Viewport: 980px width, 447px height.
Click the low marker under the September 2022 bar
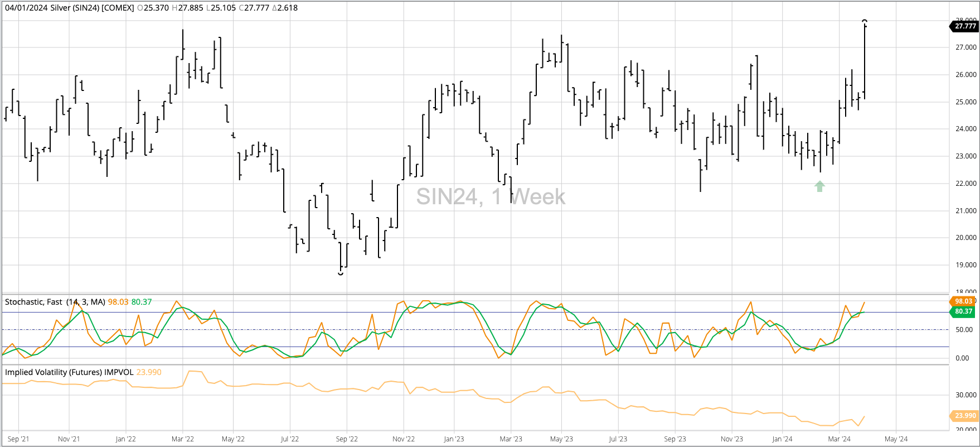pyautogui.click(x=341, y=273)
